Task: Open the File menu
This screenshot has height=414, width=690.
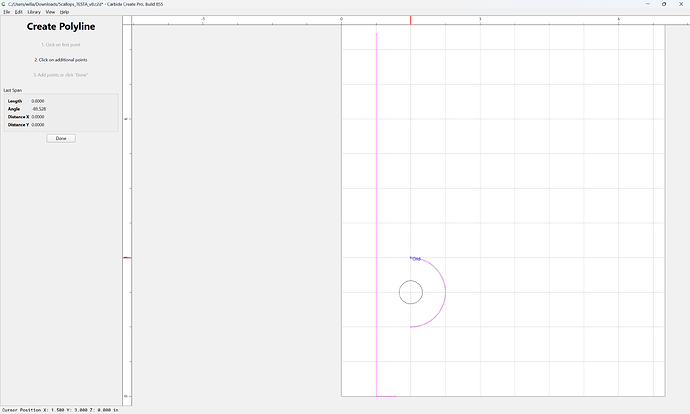Action: [7, 12]
